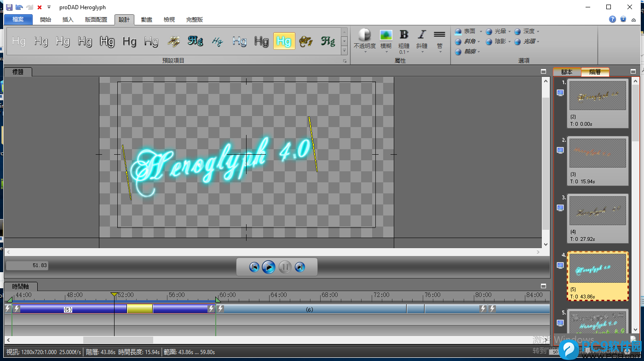Expand the preset gallery with bottom arrow
The width and height of the screenshot is (644, 361).
click(344, 50)
